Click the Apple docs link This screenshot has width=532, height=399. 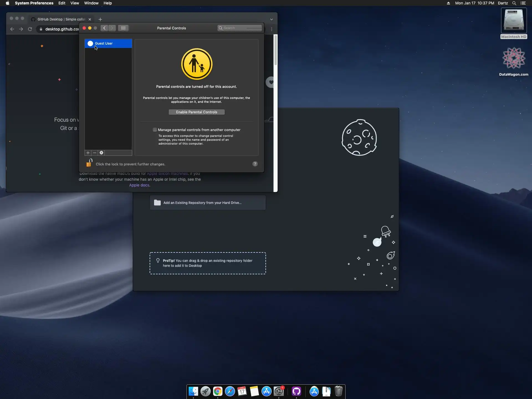click(139, 185)
